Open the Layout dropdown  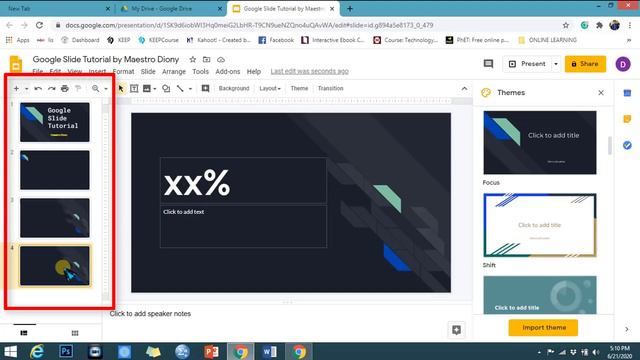[270, 89]
